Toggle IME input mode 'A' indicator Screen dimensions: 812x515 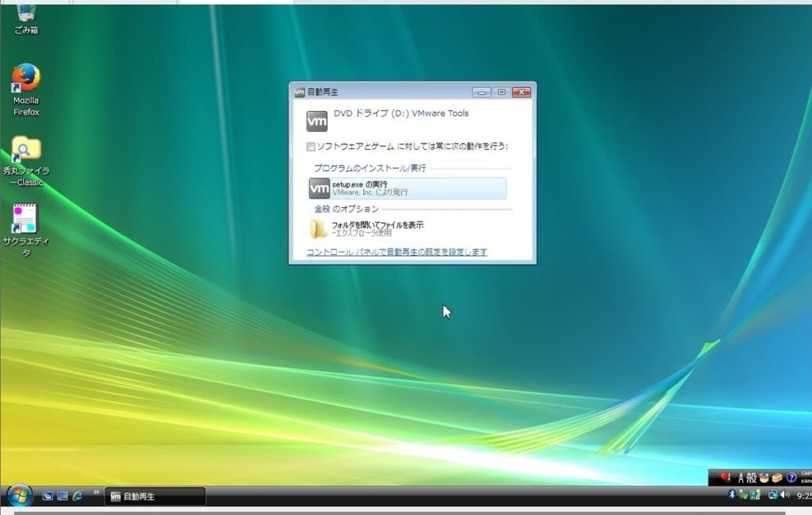coord(741,478)
